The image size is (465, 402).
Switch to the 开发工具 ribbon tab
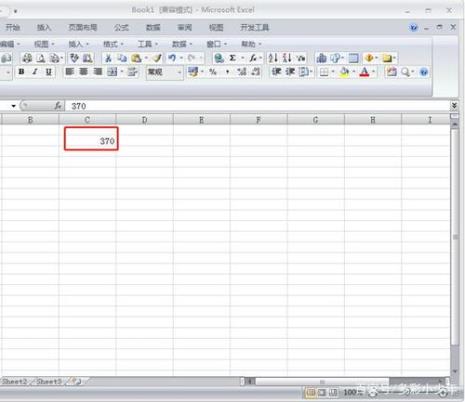coord(255,28)
